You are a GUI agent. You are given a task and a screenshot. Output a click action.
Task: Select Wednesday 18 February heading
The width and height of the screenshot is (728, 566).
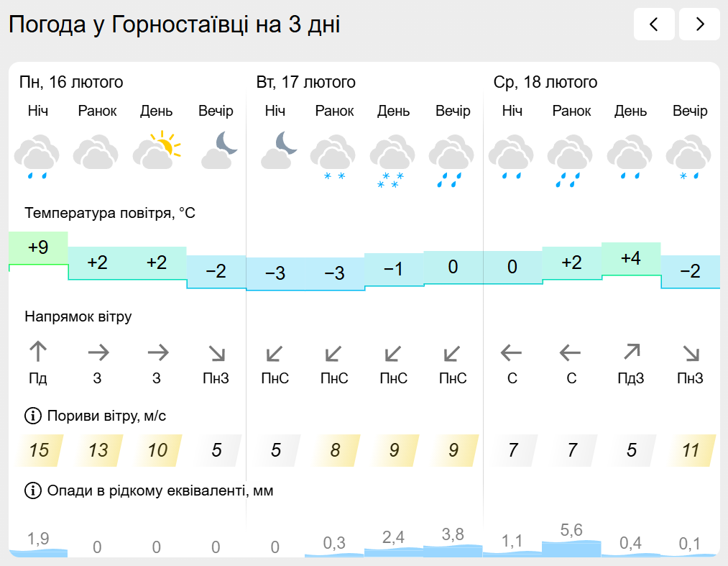click(x=545, y=83)
